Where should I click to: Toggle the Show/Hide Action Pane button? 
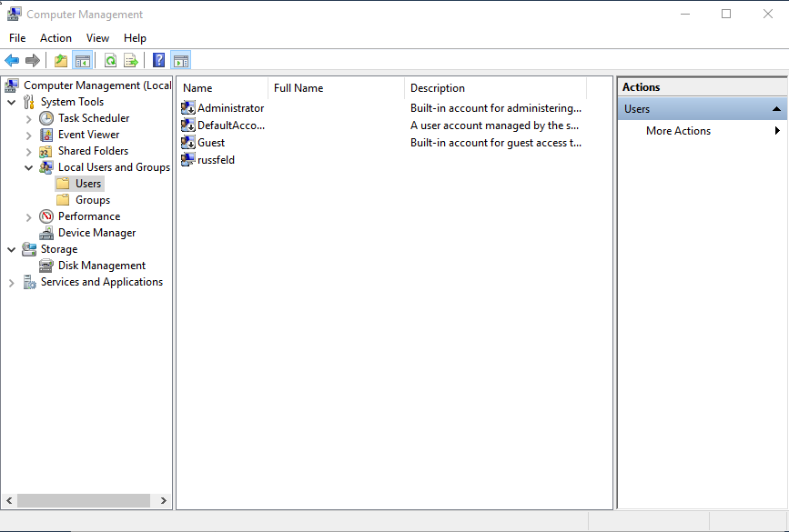[180, 61]
